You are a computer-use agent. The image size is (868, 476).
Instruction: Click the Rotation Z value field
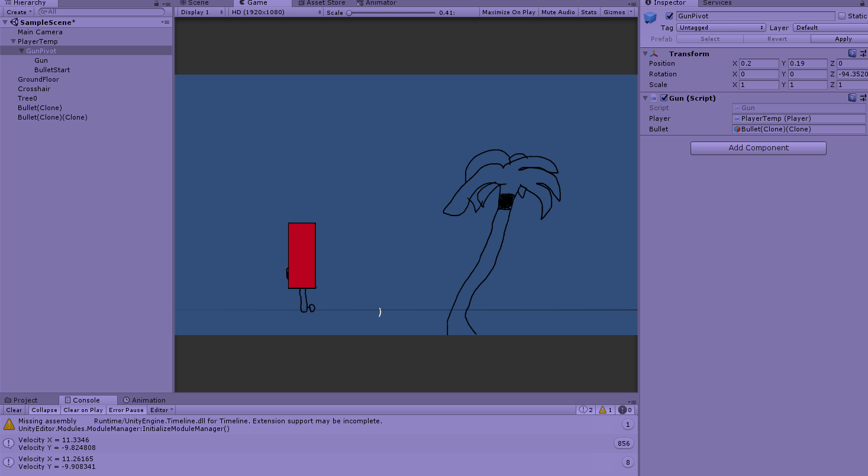coord(852,74)
